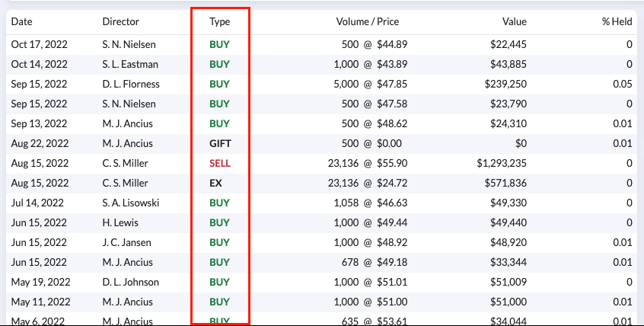Click the BUY label on Oct 14, 2022 row
This screenshot has height=326, width=644.
click(x=219, y=64)
